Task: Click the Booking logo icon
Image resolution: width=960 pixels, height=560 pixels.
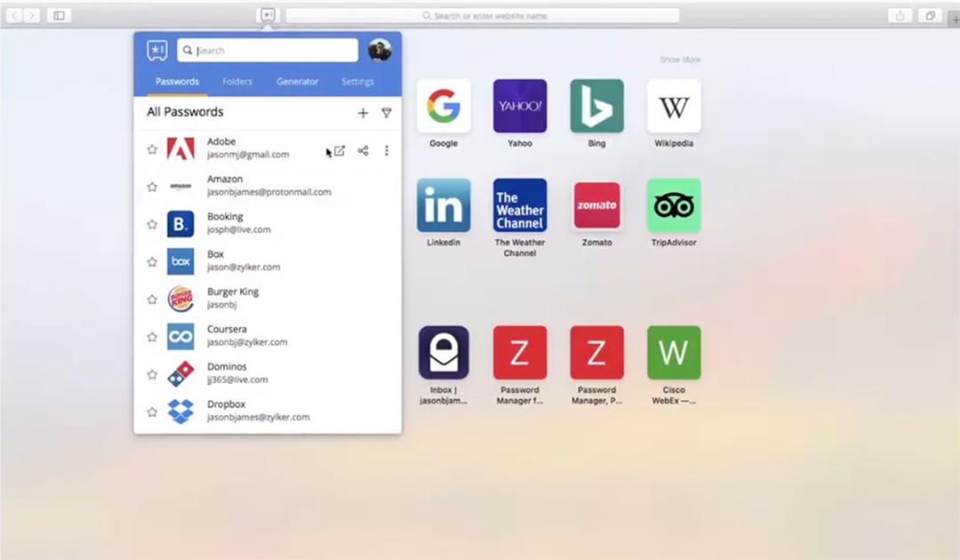Action: [x=180, y=224]
